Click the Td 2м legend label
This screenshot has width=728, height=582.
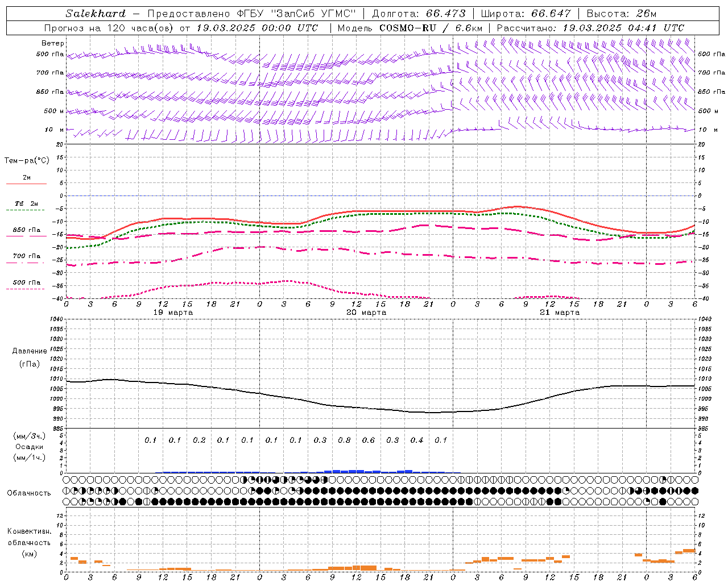(26, 203)
